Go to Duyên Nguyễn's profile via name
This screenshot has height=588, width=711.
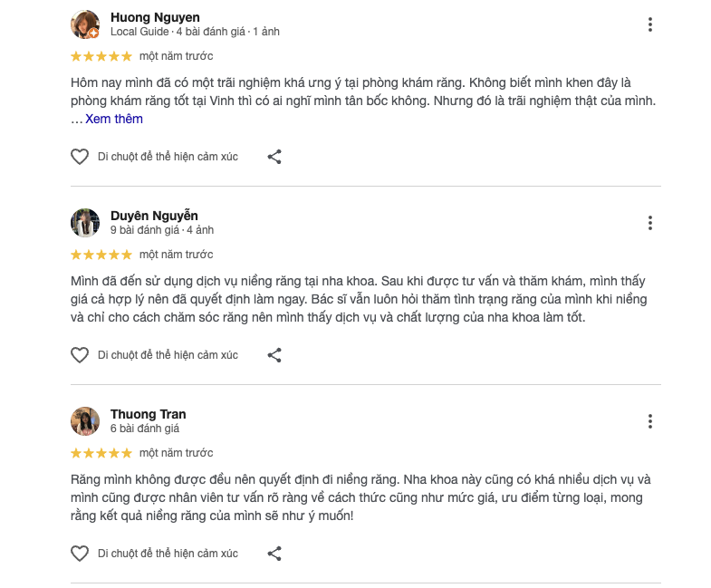[x=154, y=216]
